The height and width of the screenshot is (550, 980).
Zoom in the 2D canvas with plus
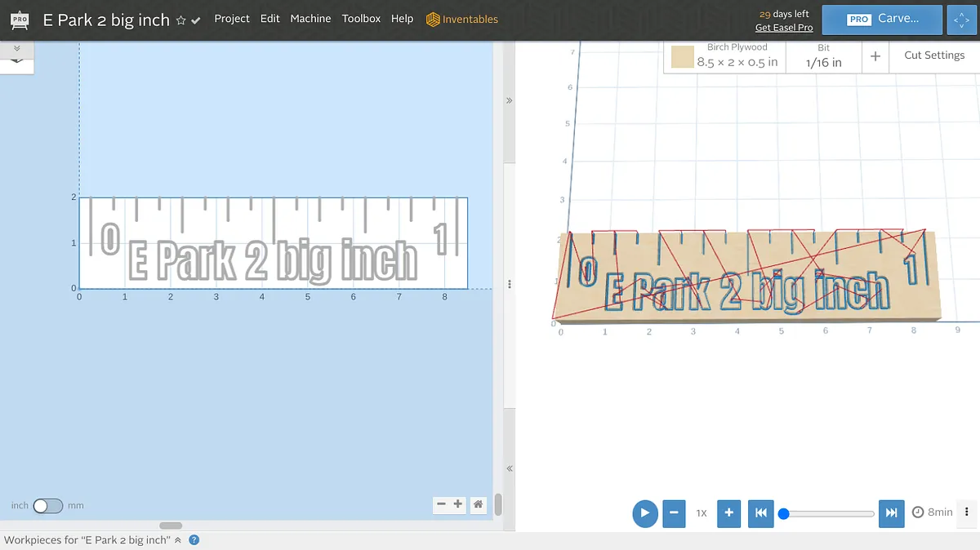point(458,504)
